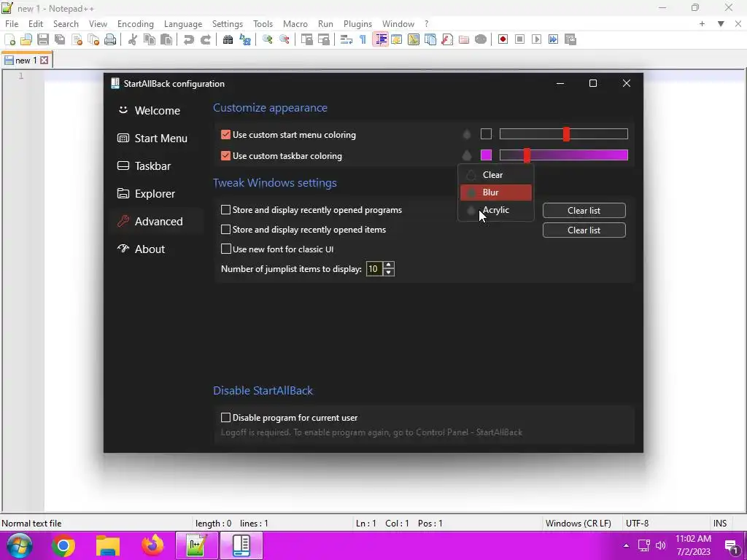Click the Record Macro red dot icon
Viewport: 747px width, 560px height.
(x=503, y=39)
